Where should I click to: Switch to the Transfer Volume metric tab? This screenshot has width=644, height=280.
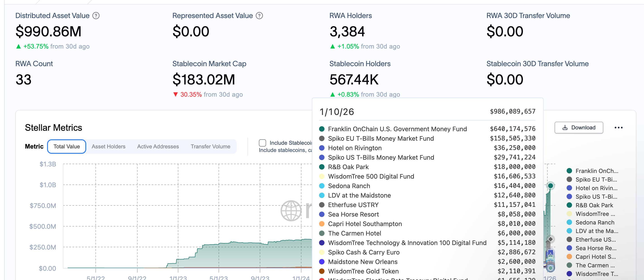[x=210, y=147]
